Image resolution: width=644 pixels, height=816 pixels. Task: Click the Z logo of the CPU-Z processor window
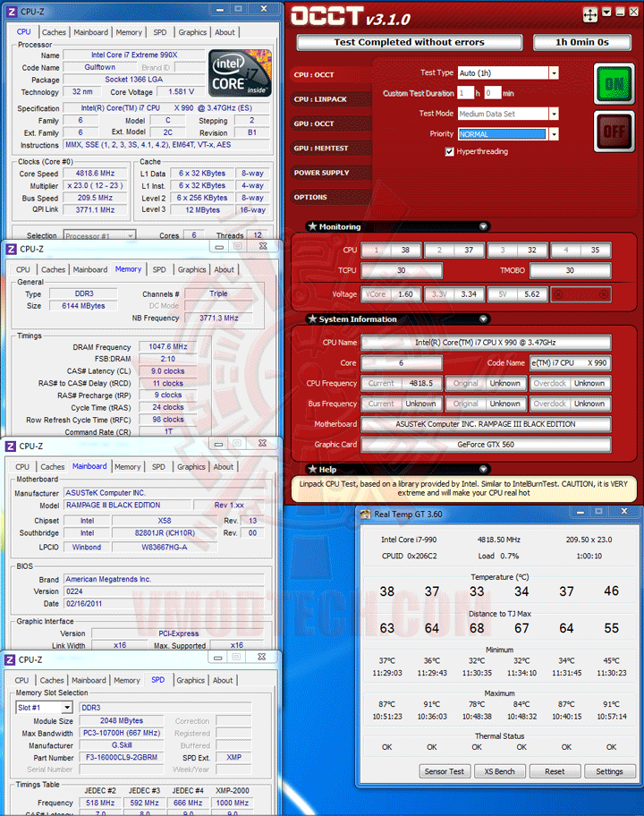pyautogui.click(x=12, y=12)
